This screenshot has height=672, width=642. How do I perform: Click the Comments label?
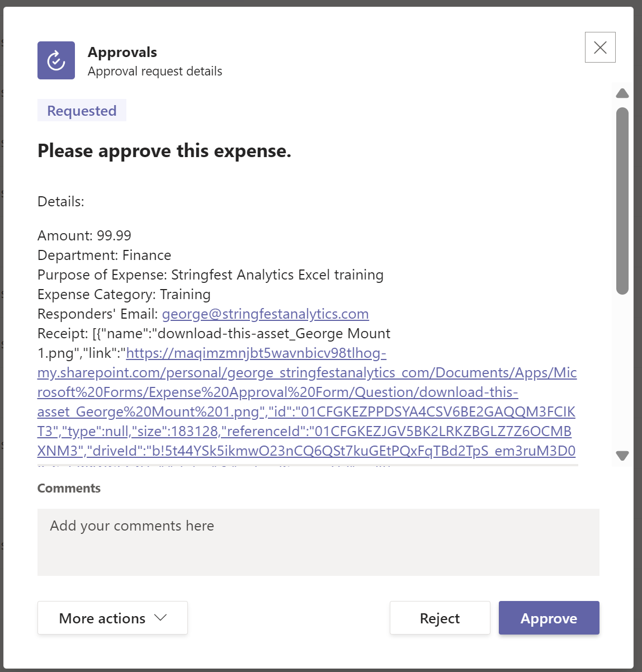(69, 488)
